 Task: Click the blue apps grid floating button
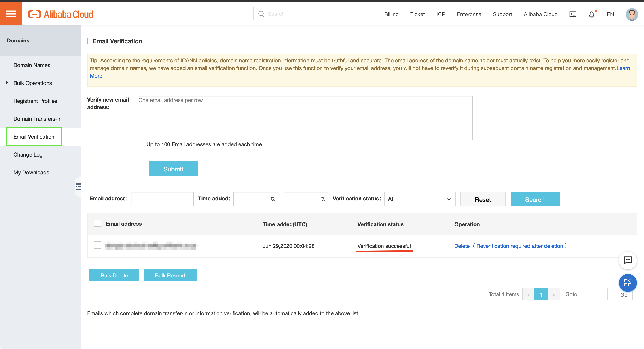click(627, 283)
